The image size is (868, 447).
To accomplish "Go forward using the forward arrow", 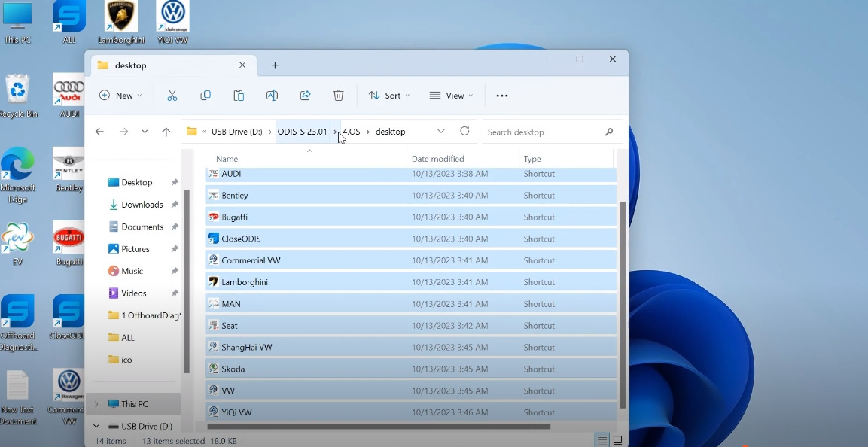I will [x=124, y=132].
